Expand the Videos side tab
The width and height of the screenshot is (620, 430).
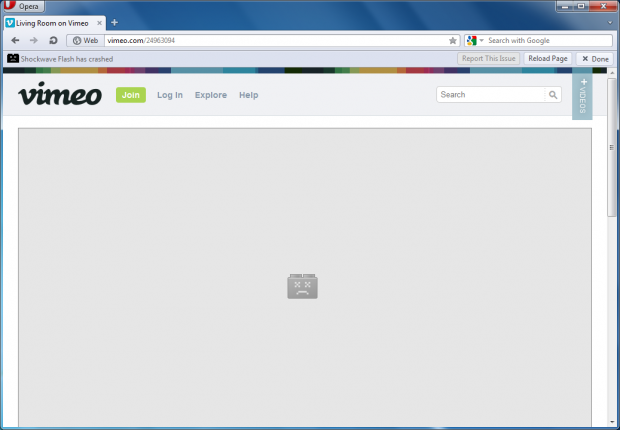(582, 98)
